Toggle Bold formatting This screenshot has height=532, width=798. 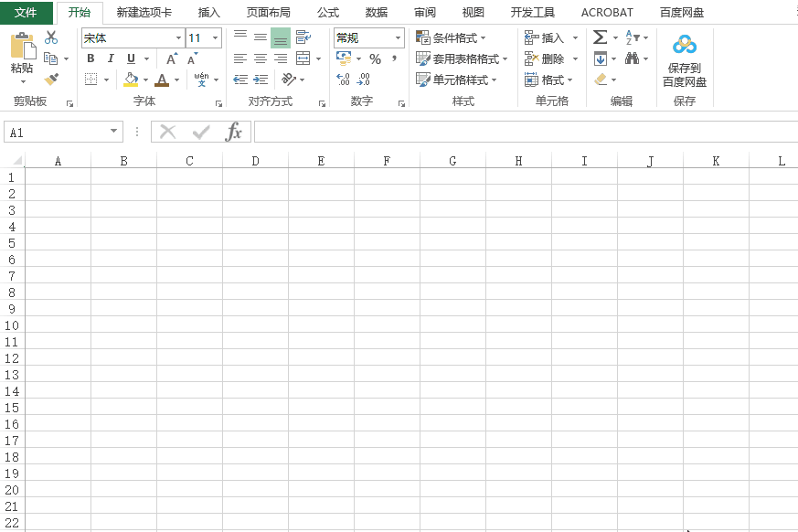click(x=90, y=59)
